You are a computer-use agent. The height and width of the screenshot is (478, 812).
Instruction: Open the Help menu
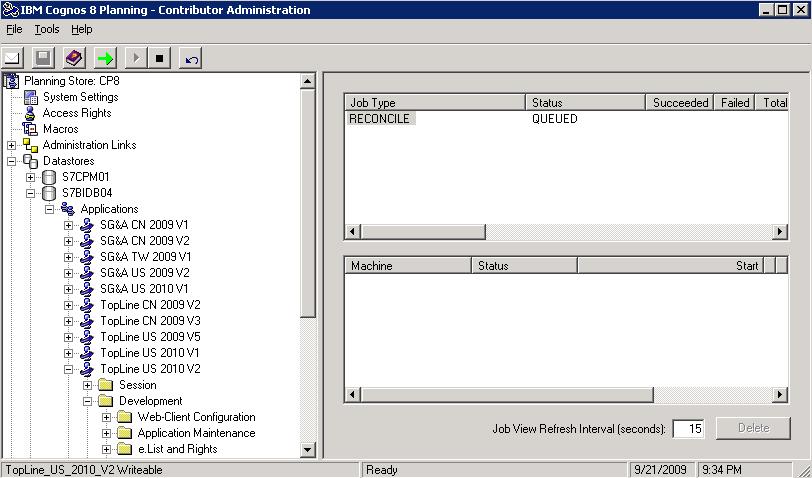[x=81, y=30]
